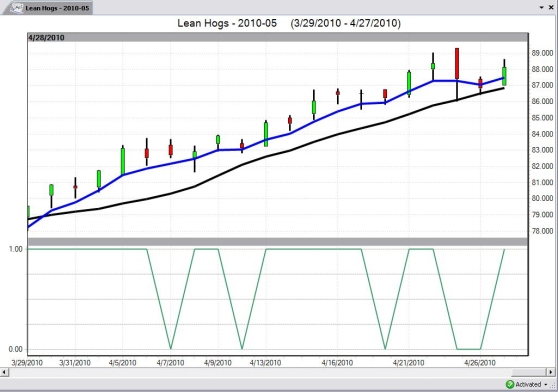Click the last green candlestick at 4/27

click(504, 76)
